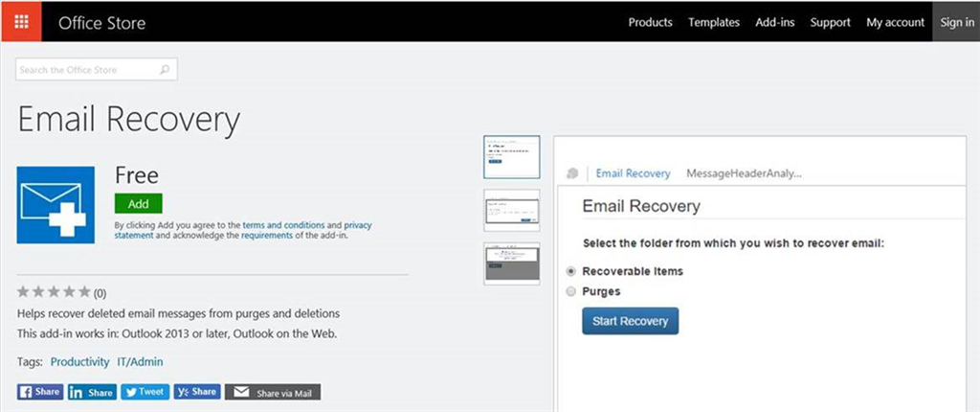Click the IT/Admin tag
The width and height of the screenshot is (980, 412).
click(140, 362)
